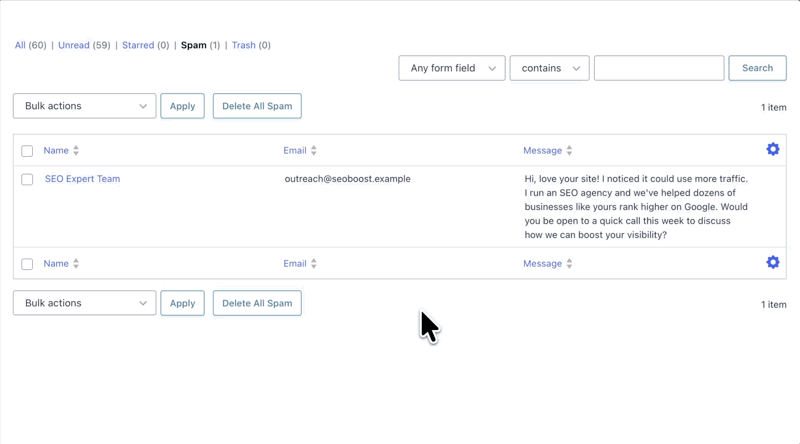This screenshot has width=800, height=444.
Task: Open the column settings gear in header row
Action: (773, 149)
